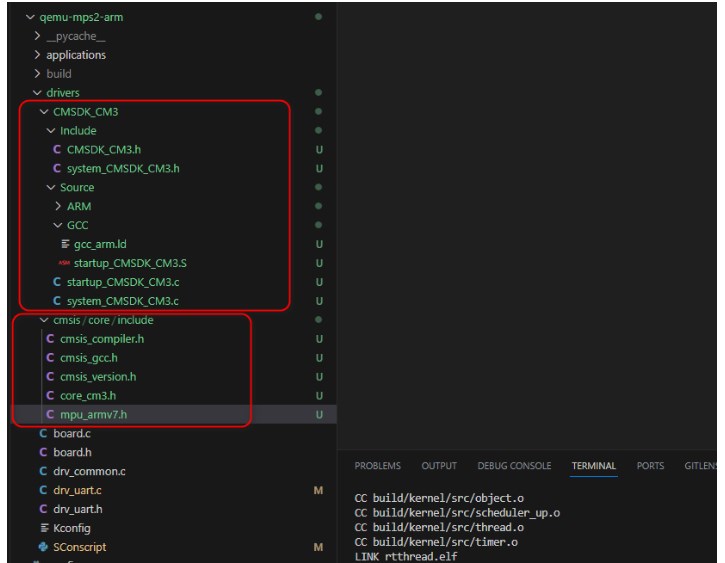Image resolution: width=725 pixels, height=563 pixels.
Task: Click the Kconfig file icon
Action: [44, 528]
